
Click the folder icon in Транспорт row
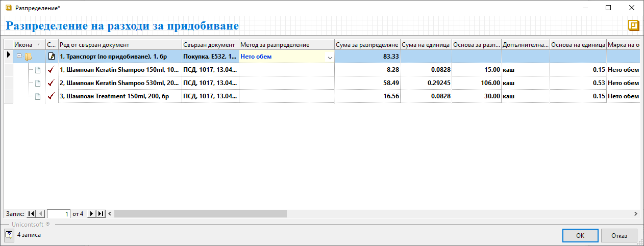(x=28, y=57)
